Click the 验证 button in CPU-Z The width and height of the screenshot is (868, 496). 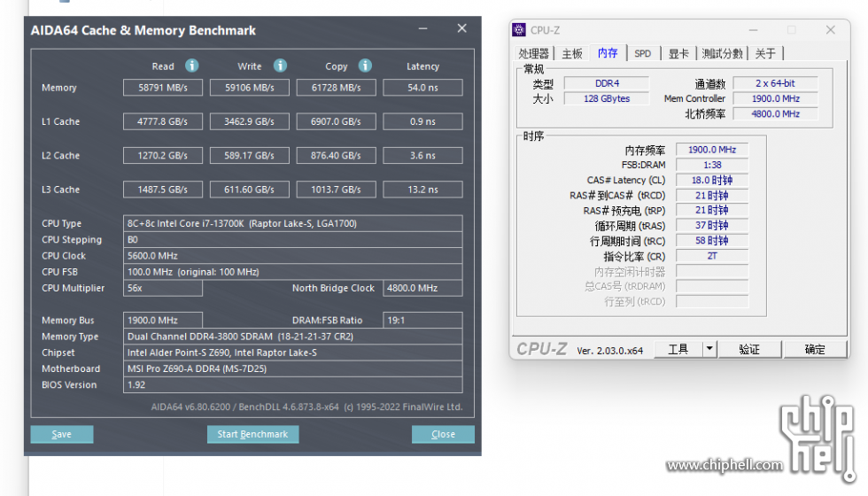click(749, 349)
